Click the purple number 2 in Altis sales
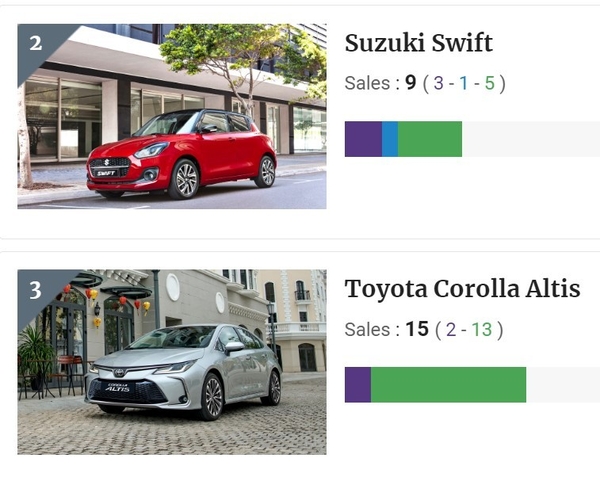This screenshot has height=485, width=600. click(451, 329)
